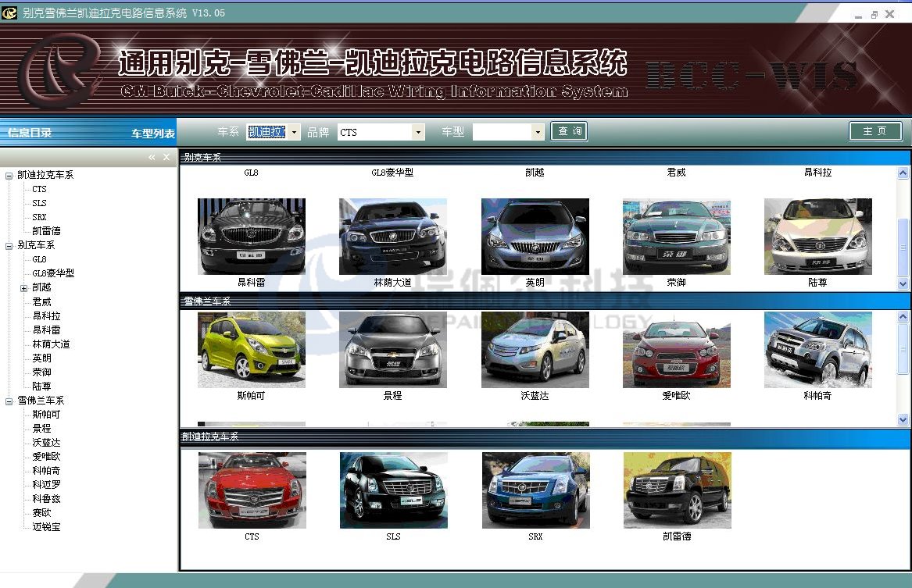Open the 沃蓝达 Volt car thumbnail
Viewport: 912px width, 588px height.
point(535,349)
